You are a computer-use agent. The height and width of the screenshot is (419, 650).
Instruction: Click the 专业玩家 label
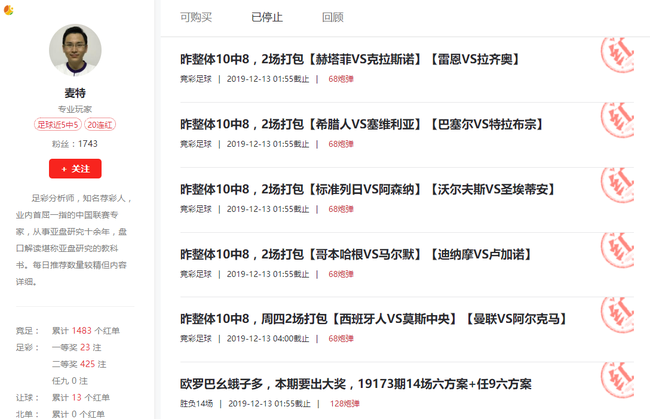coord(75,109)
